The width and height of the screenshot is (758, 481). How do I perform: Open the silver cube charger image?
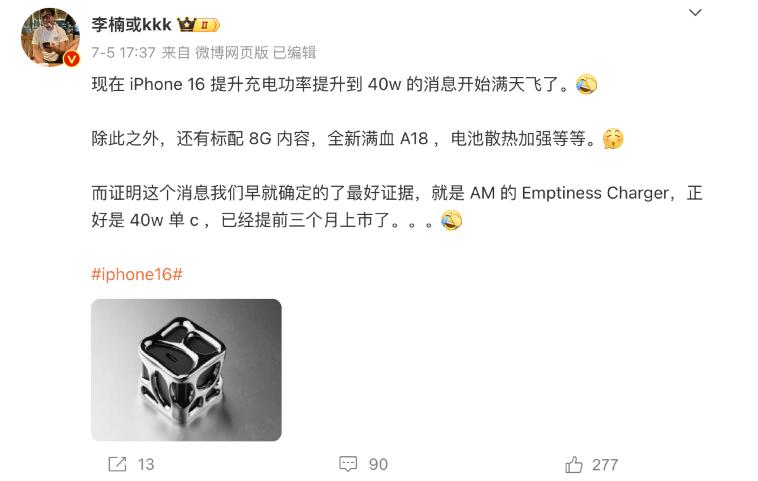186,370
